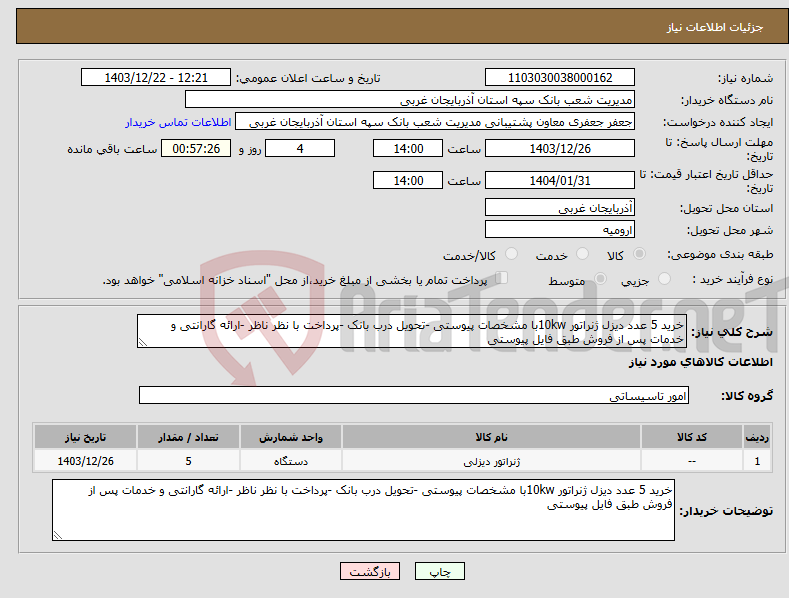
Task: Click the تاریخ نیاز column header
Action: [x=86, y=437]
